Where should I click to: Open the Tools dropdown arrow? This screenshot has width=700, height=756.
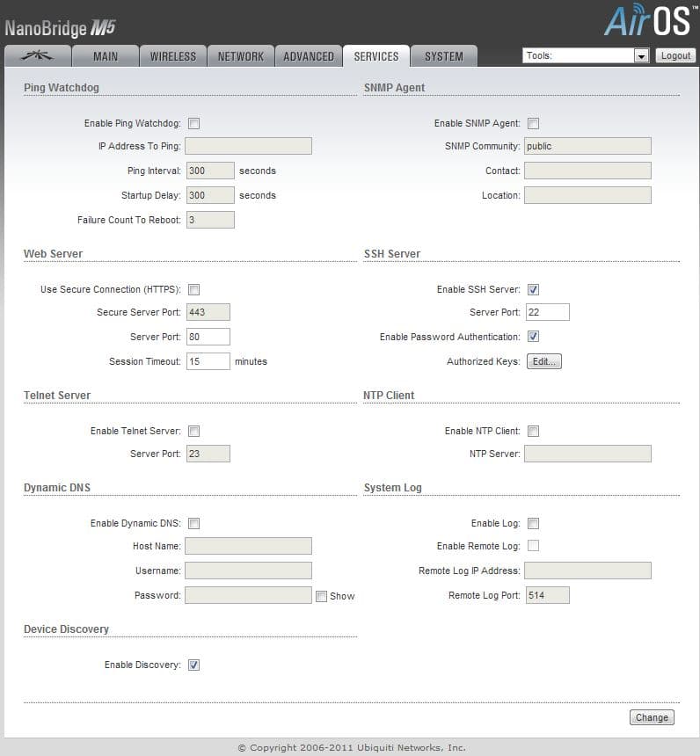coord(641,56)
